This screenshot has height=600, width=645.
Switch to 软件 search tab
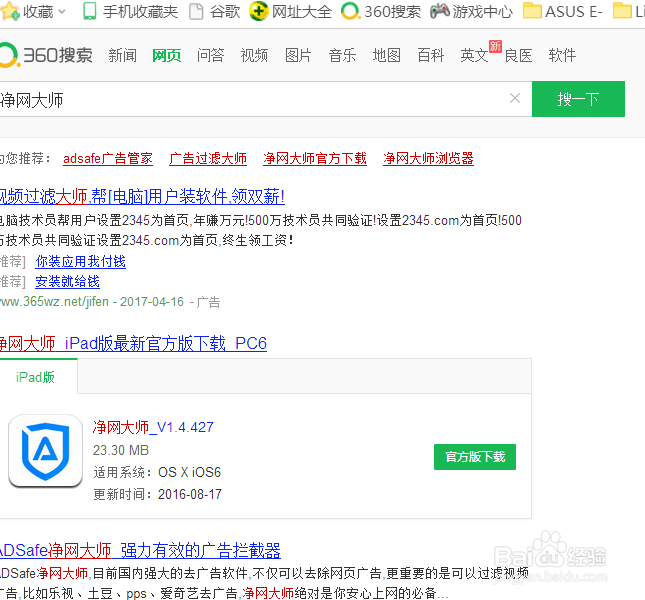point(562,55)
